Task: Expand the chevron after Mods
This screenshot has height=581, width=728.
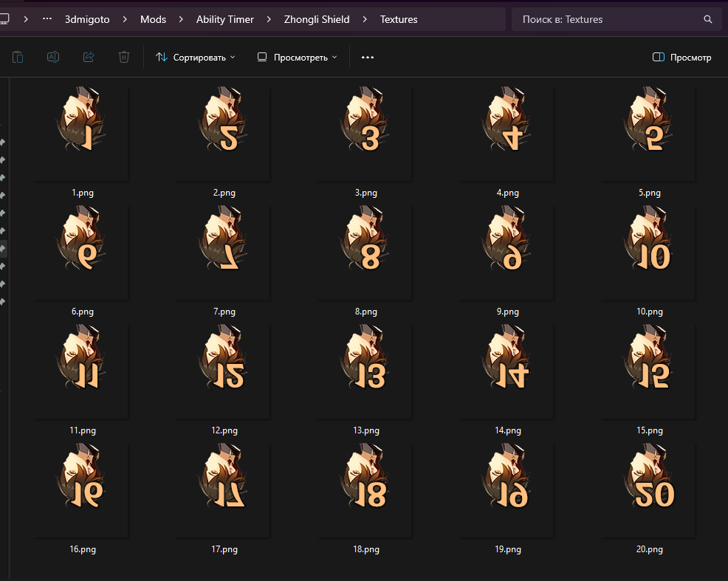Action: pos(181,19)
